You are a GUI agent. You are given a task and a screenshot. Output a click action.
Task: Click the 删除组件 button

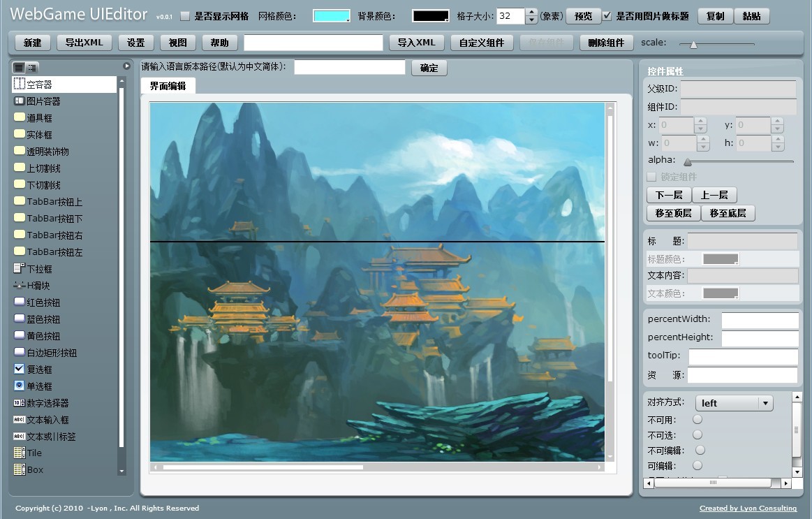click(x=606, y=43)
